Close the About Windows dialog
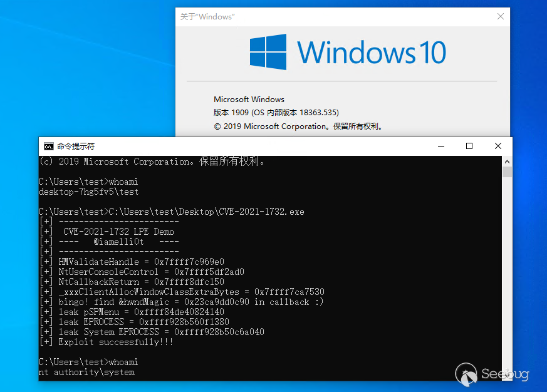The width and height of the screenshot is (547, 392). (500, 16)
